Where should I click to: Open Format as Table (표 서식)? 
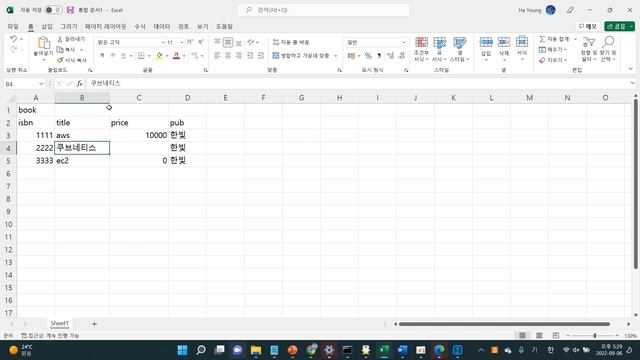pyautogui.click(x=440, y=49)
